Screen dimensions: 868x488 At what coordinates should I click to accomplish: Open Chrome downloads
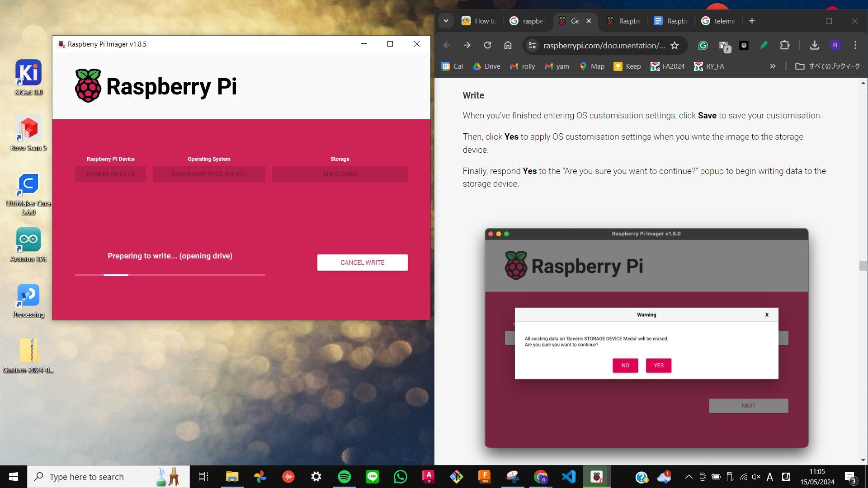(814, 45)
